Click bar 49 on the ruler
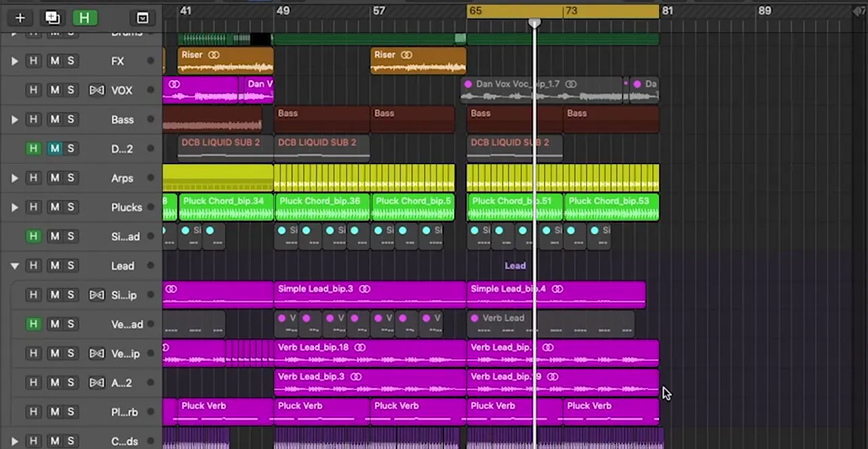 [x=283, y=11]
